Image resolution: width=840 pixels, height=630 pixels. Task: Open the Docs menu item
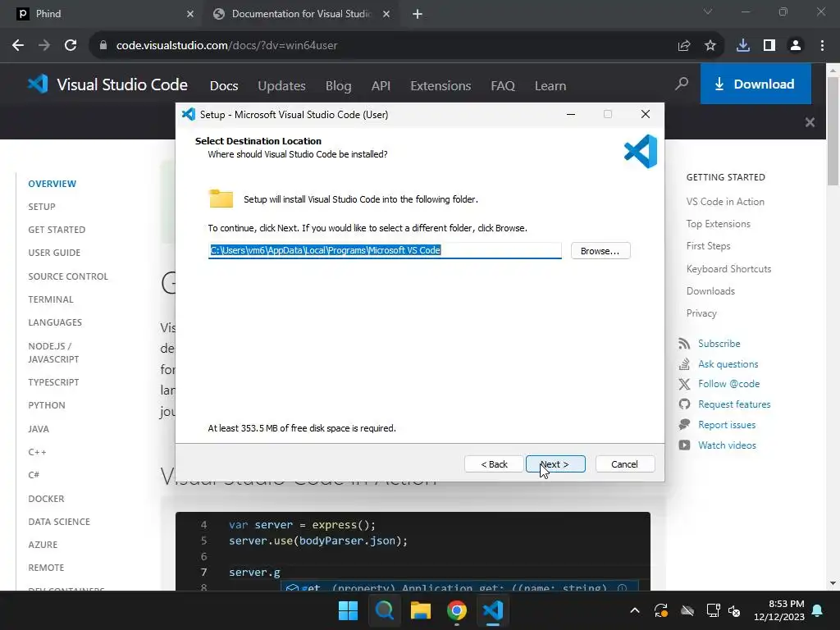pos(224,85)
